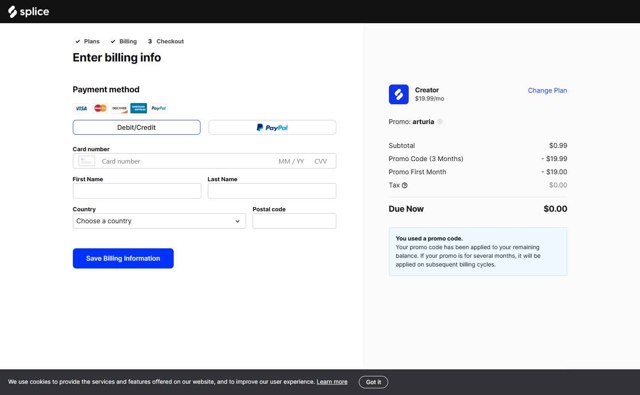
Task: Click the 'You used a promo code.' notice
Action: coord(478,251)
